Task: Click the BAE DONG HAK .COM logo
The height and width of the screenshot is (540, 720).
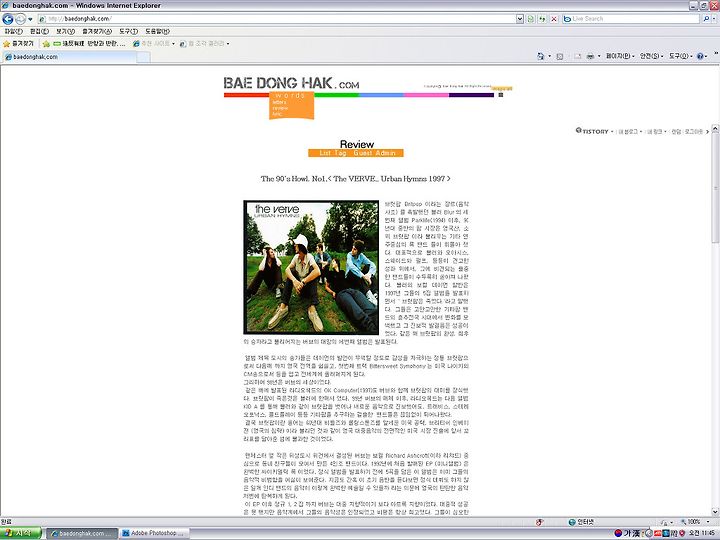Action: (x=291, y=83)
